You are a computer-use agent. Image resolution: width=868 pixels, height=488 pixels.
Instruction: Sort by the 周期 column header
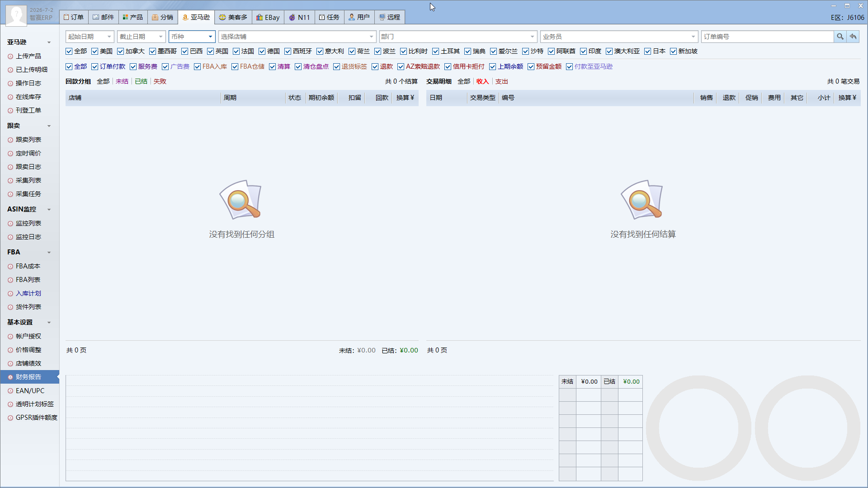pos(253,98)
